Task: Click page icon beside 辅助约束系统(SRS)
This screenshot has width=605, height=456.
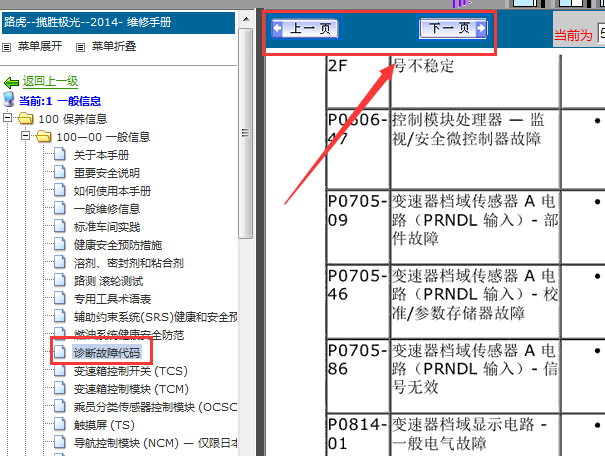Action: click(x=59, y=316)
